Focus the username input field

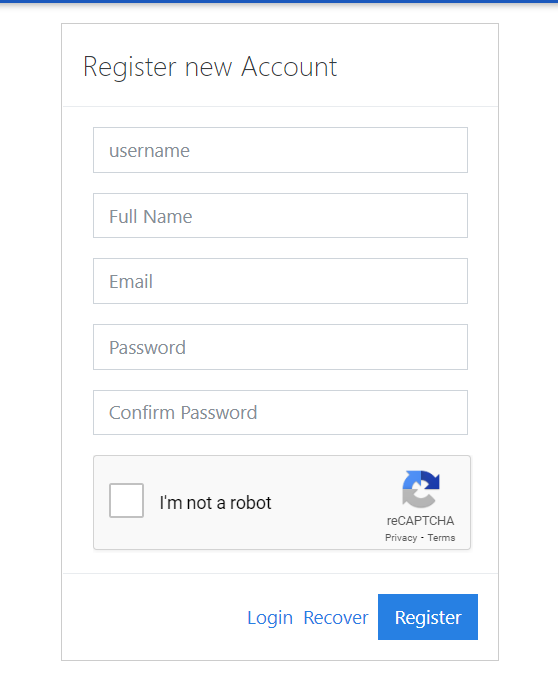[x=280, y=150]
